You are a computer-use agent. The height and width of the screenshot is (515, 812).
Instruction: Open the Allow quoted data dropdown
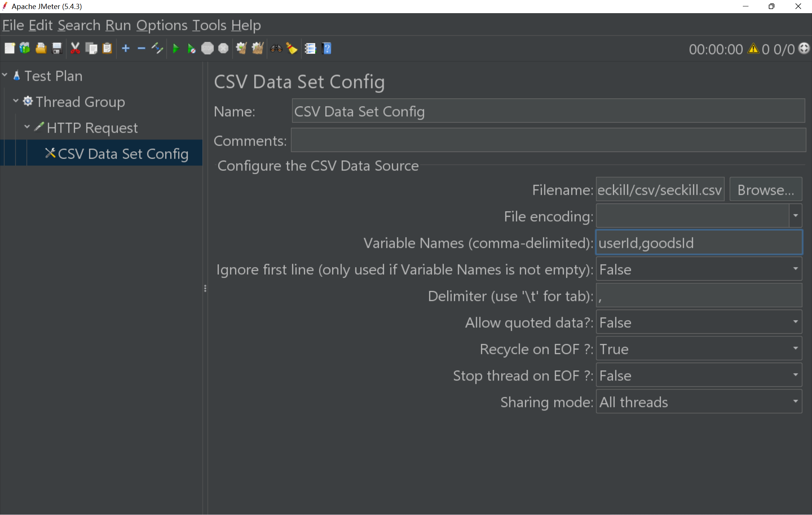point(795,322)
